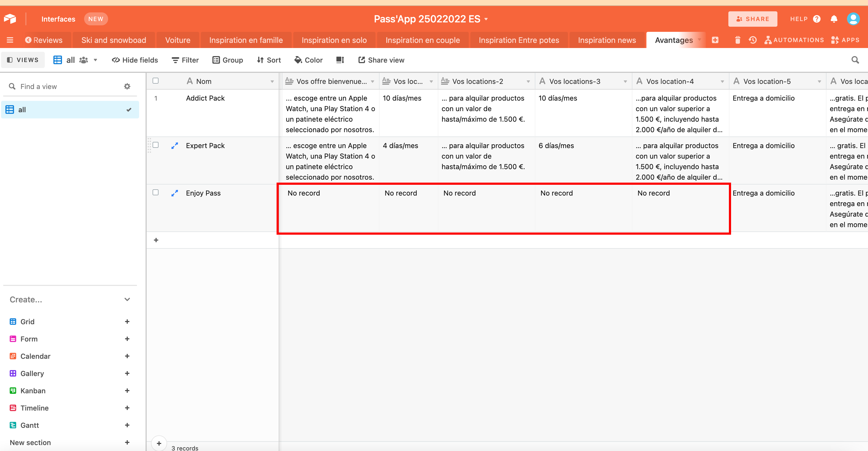
Task: Click the Help question mark icon
Action: 817,19
